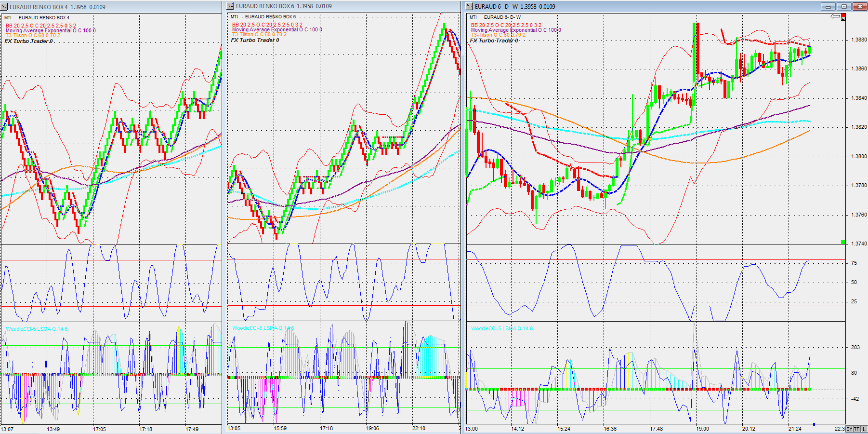
Task: Click the 80 value on the CCI scale
Action: [854, 373]
